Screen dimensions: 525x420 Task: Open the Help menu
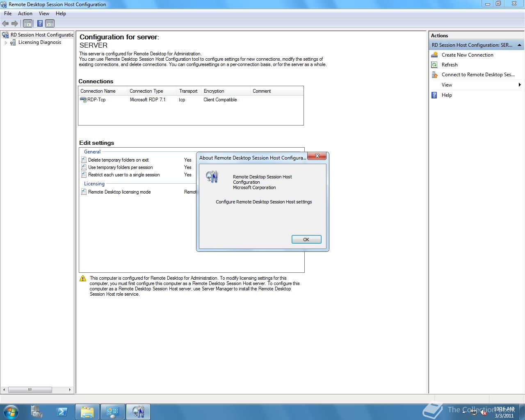pyautogui.click(x=61, y=14)
